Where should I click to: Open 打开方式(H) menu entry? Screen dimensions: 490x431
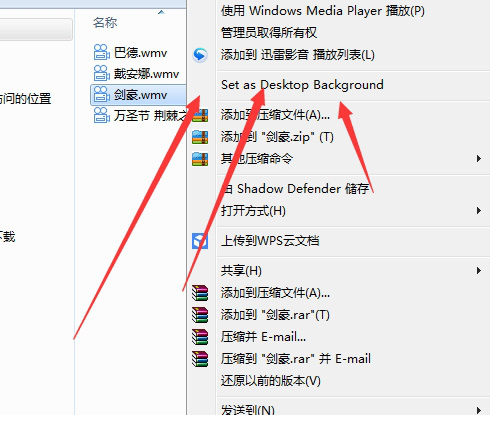[x=253, y=211]
